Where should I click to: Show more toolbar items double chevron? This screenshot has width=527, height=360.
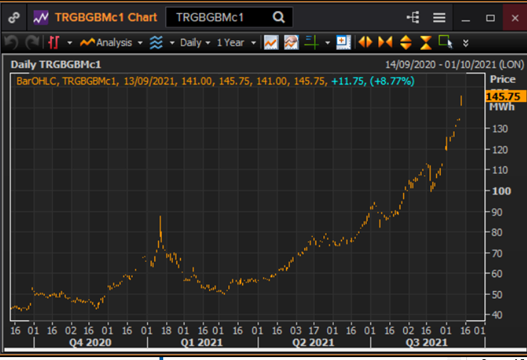465,43
